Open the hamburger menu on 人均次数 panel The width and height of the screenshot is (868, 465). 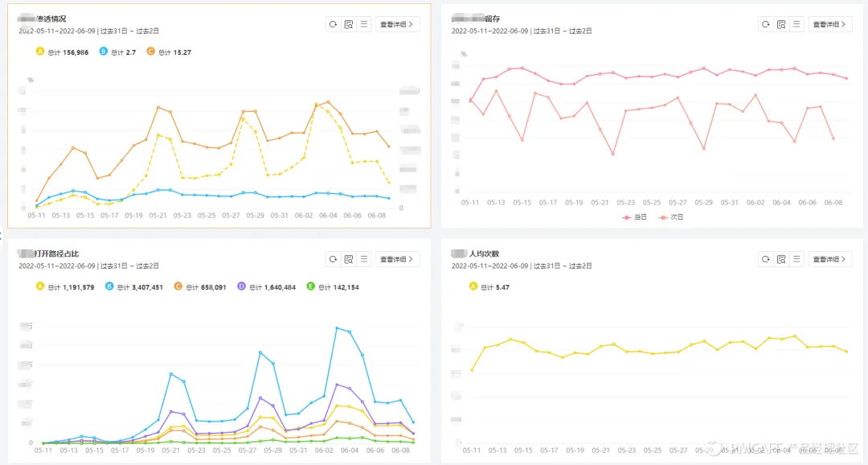(795, 258)
